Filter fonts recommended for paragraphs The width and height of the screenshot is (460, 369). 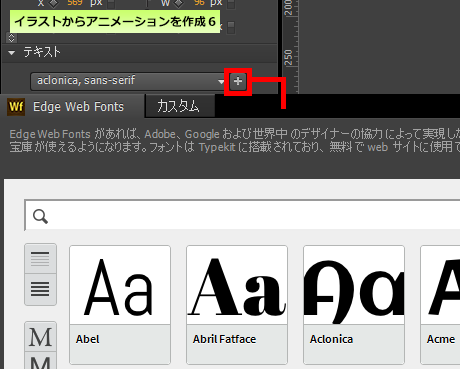pos(40,289)
